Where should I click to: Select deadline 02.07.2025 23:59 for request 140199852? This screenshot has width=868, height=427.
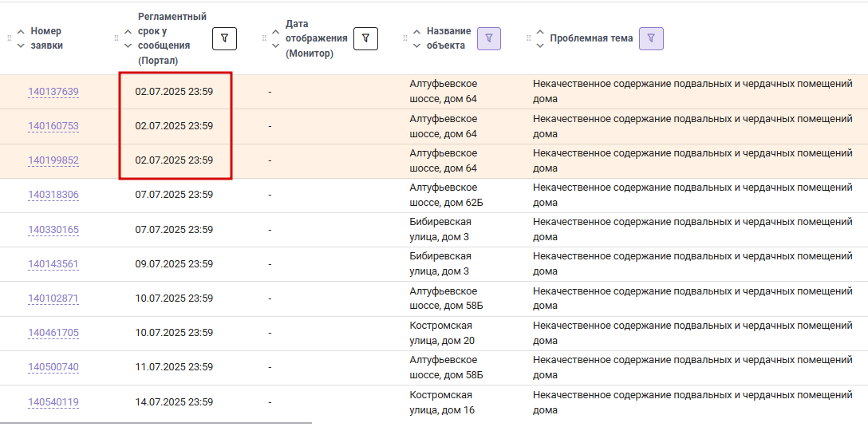(174, 160)
